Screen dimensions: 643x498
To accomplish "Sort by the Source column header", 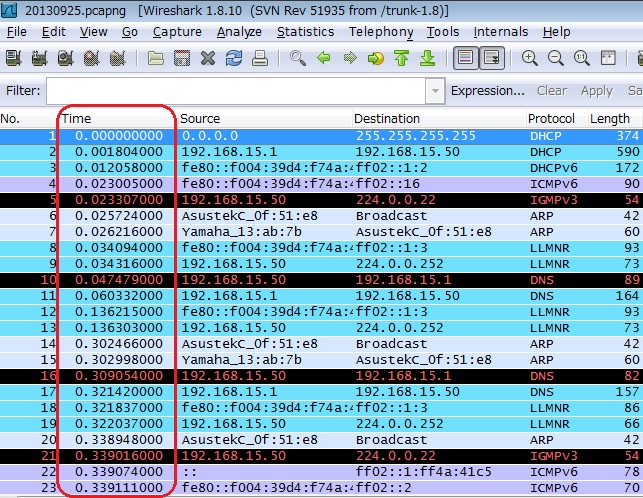I will pos(264,119).
